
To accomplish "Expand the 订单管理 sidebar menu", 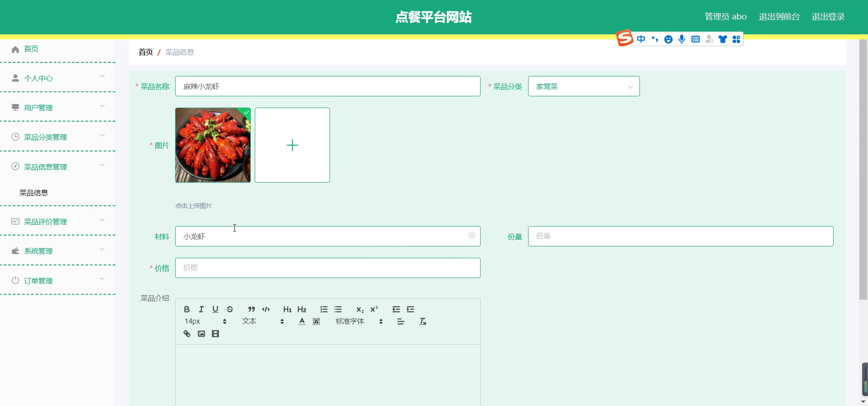I will pyautogui.click(x=58, y=281).
